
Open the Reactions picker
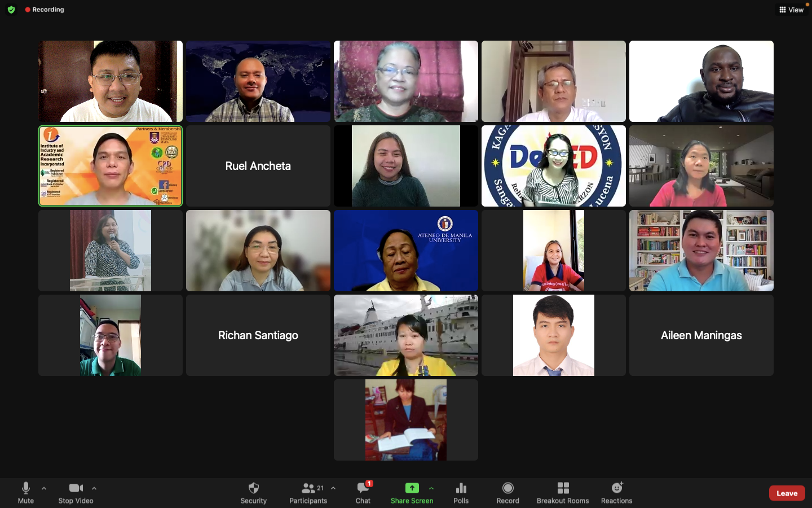coord(616,492)
